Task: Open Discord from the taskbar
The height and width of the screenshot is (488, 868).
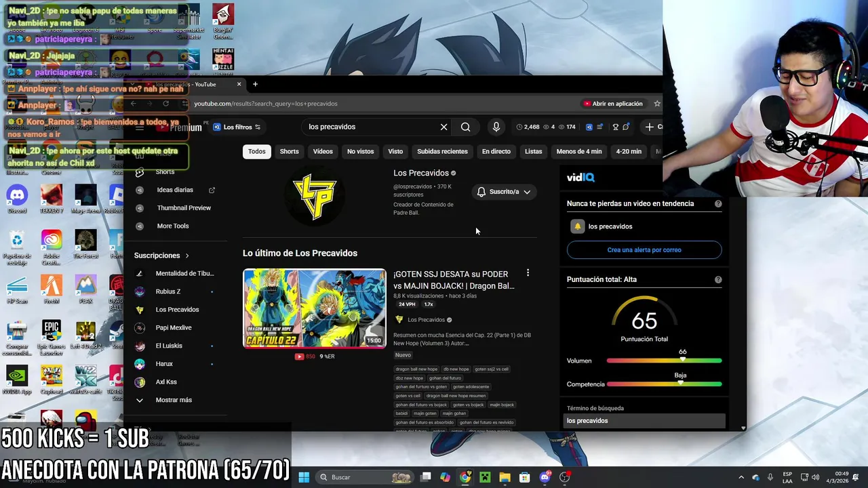Action: point(545,477)
